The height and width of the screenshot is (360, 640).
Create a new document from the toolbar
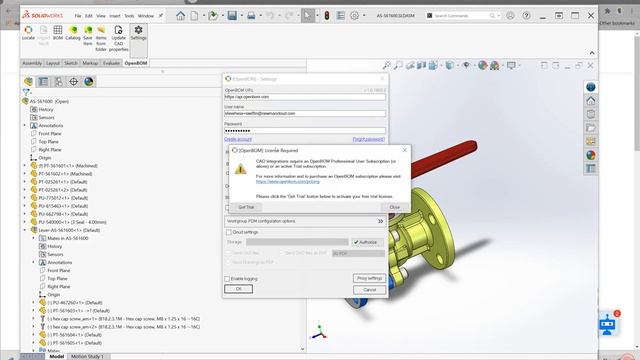pos(195,16)
